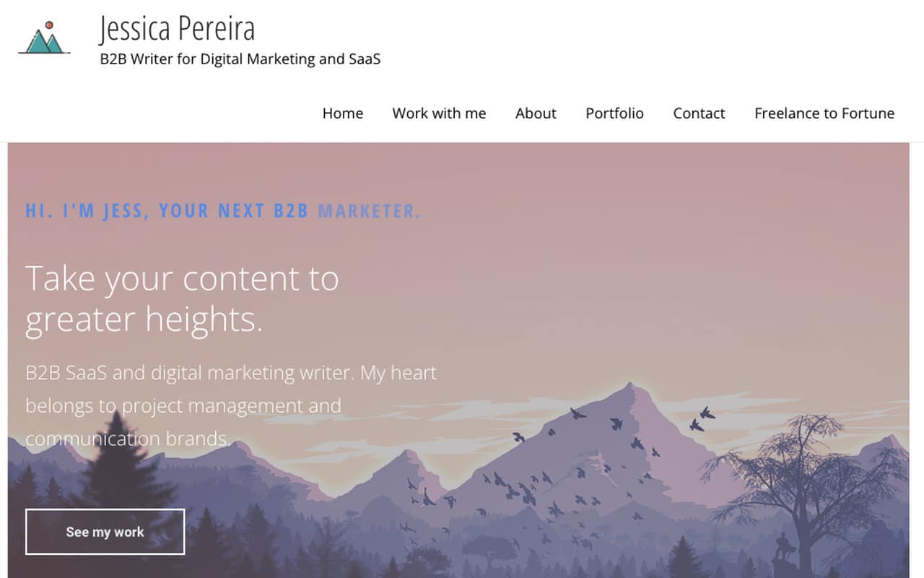Navigate to the About page
The height and width of the screenshot is (578, 924).
pos(536,113)
